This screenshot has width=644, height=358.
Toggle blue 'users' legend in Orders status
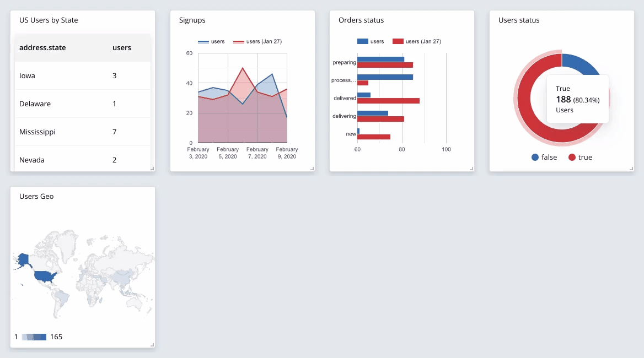(371, 41)
